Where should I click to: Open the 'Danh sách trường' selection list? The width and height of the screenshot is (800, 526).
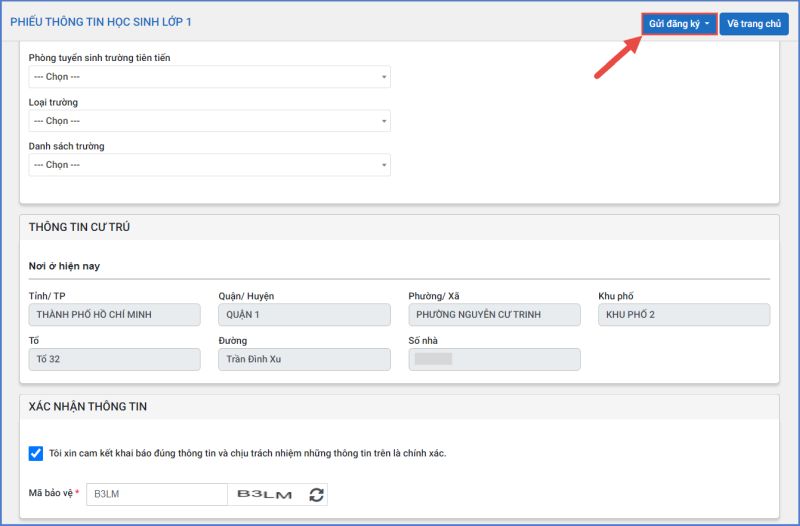[209, 165]
